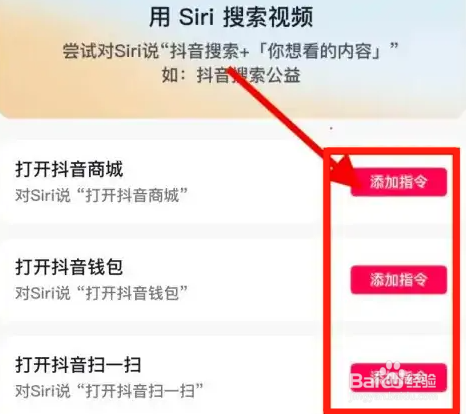466x414 pixels.
Task: Click the word Siri in the heading
Action: click(x=197, y=17)
